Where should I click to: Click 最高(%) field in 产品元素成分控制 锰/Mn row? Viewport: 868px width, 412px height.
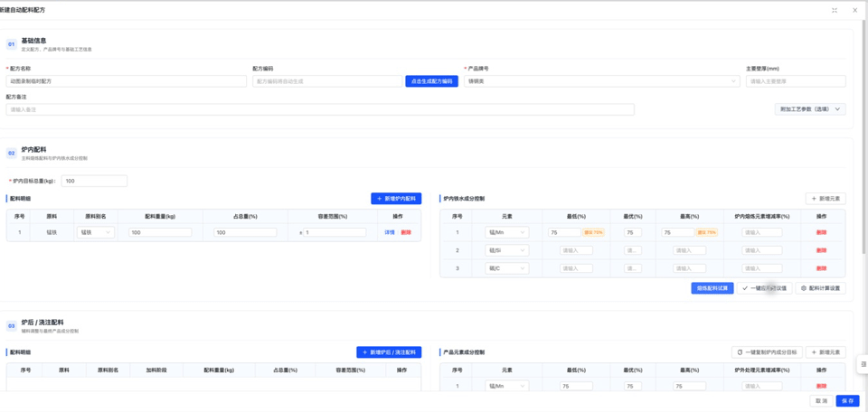click(x=690, y=387)
